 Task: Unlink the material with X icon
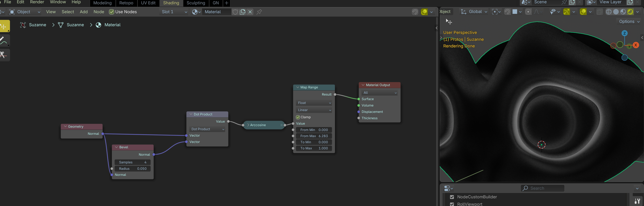click(250, 12)
